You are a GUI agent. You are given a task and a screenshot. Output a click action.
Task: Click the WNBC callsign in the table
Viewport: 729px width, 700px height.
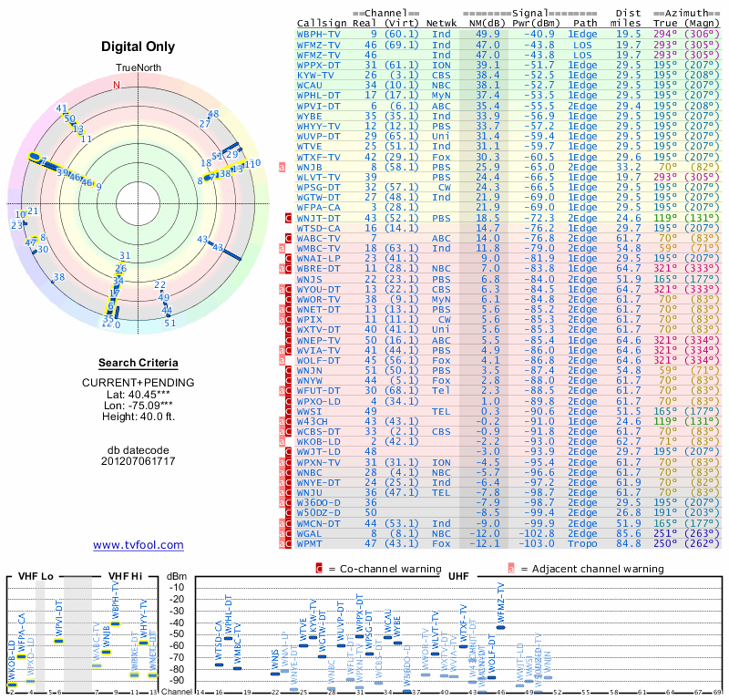click(x=309, y=472)
